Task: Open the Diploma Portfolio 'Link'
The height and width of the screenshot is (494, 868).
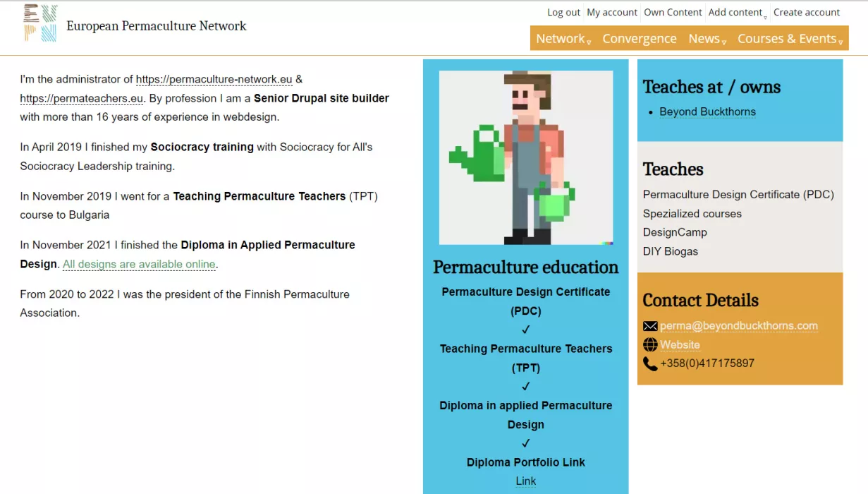Action: (526, 481)
